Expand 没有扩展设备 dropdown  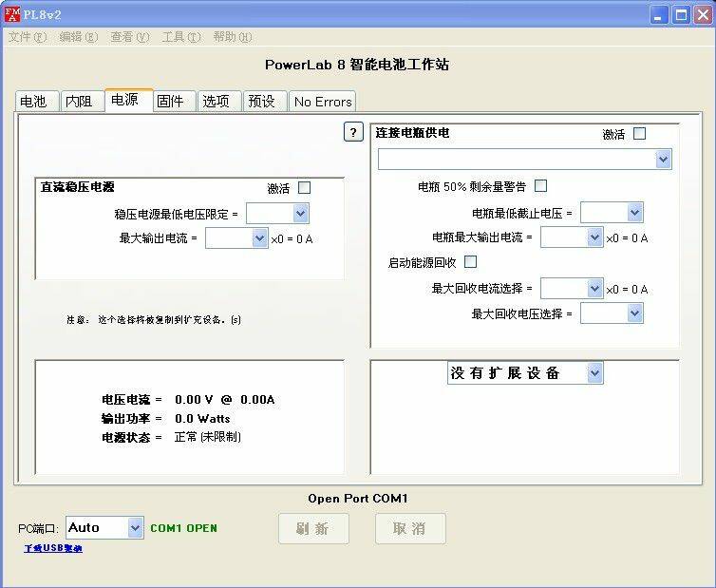pos(525,372)
